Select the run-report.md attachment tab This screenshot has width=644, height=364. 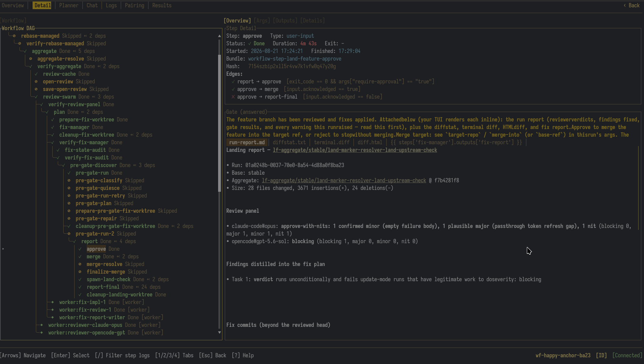(x=247, y=142)
